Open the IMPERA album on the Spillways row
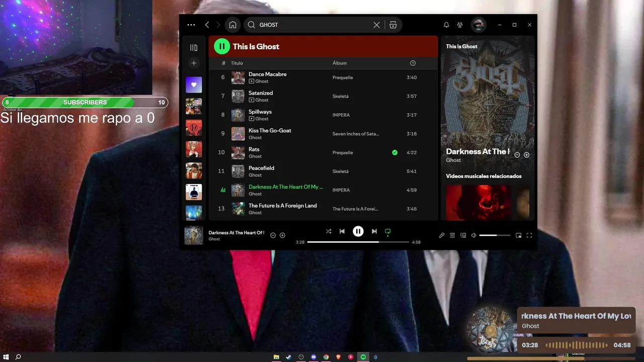The height and width of the screenshot is (362, 644). (341, 115)
